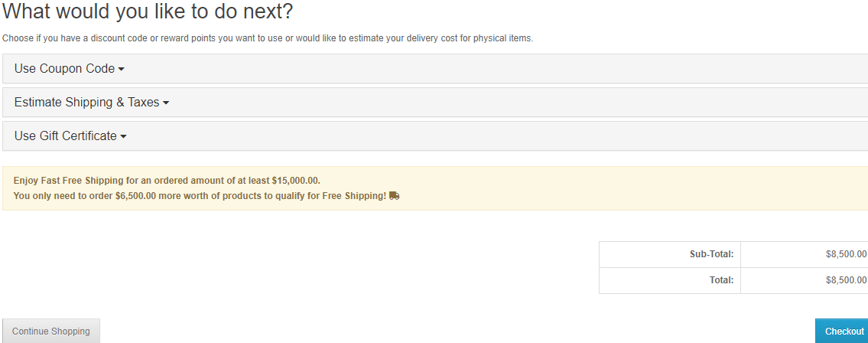Select the Sub-Total label cell
This screenshot has height=343, width=868.
click(x=670, y=254)
